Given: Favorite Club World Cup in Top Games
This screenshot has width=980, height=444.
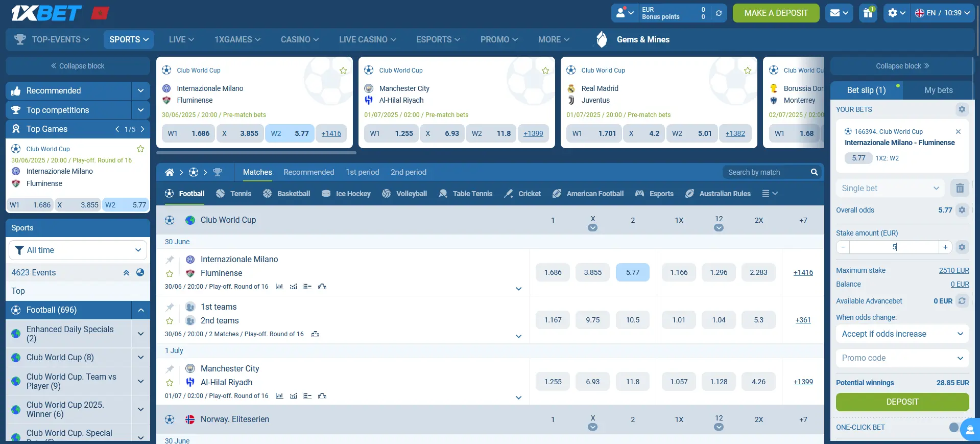Looking at the screenshot, I should click(x=140, y=149).
